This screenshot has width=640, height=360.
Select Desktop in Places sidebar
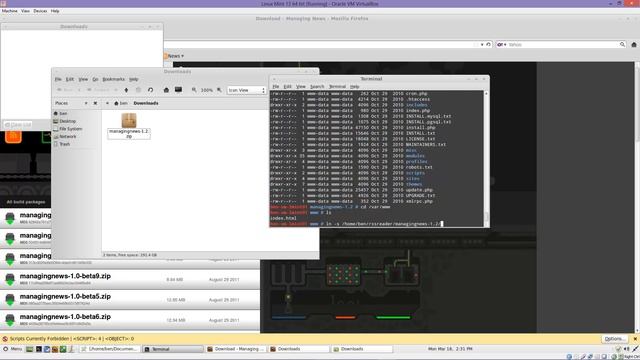tap(67, 121)
